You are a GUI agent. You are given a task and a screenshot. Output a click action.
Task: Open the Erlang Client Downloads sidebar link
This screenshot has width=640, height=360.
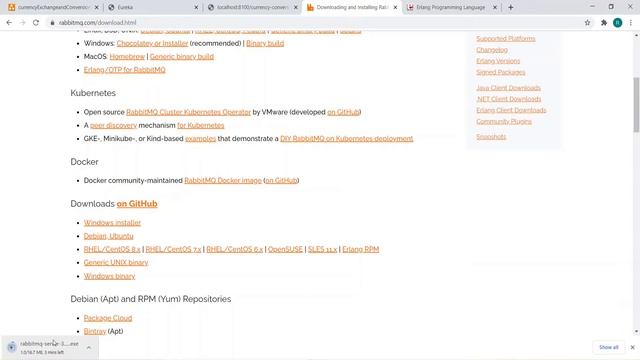tap(511, 110)
